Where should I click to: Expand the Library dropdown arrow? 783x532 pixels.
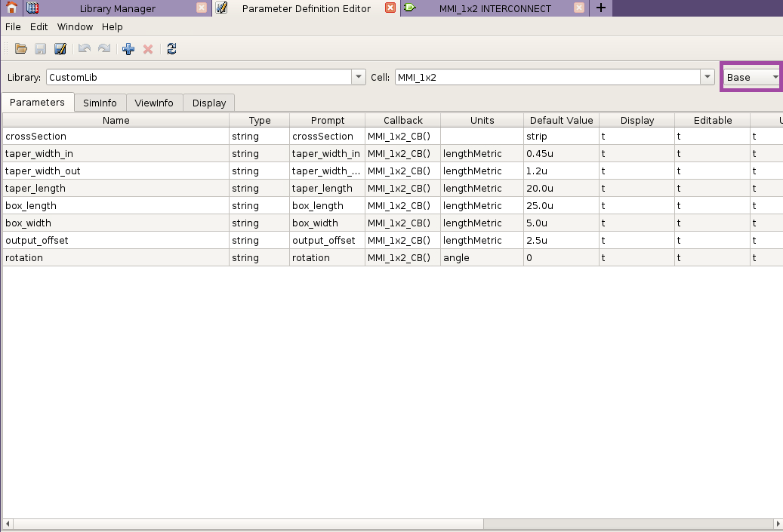(x=358, y=77)
